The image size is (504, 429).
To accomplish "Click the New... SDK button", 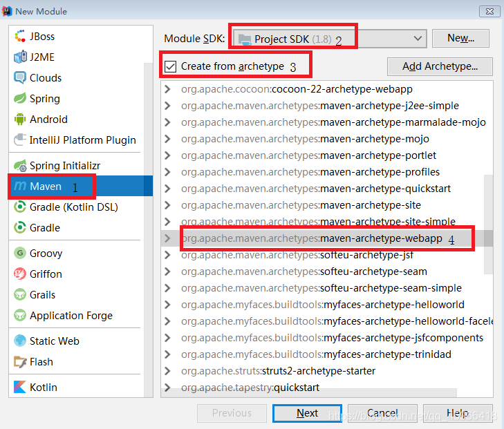I will click(460, 38).
